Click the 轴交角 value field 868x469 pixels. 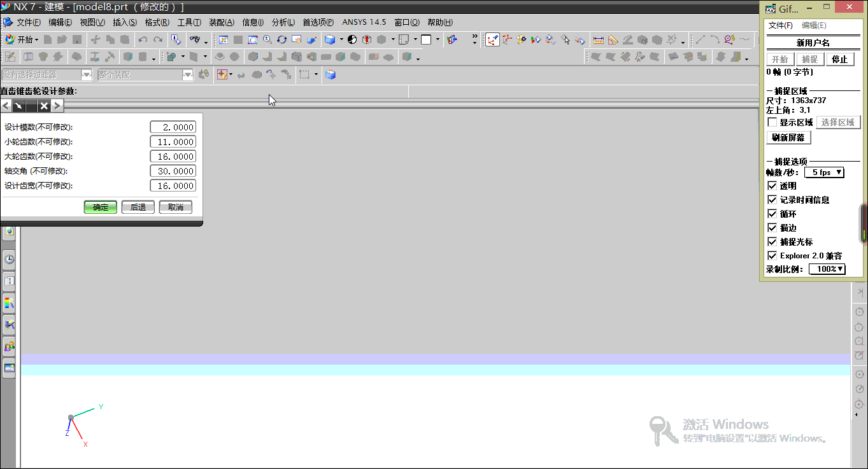[x=173, y=171]
